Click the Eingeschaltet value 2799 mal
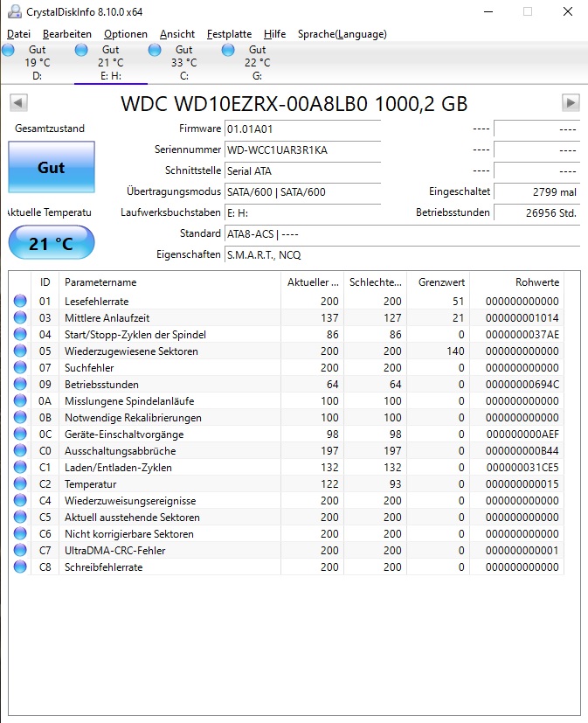 (536, 191)
